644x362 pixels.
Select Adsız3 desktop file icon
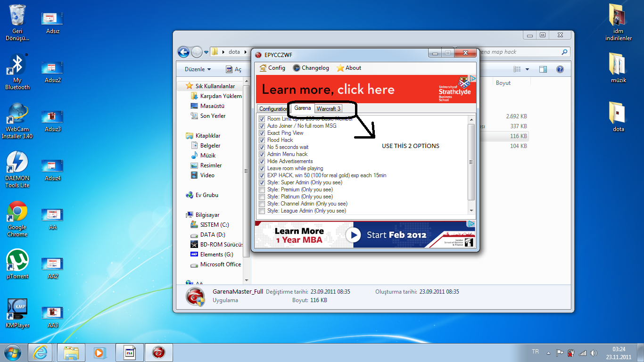pos(52,120)
